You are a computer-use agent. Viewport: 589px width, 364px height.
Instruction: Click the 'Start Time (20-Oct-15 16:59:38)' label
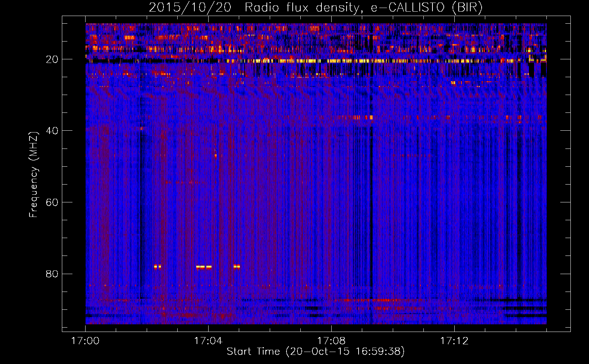[x=316, y=351]
